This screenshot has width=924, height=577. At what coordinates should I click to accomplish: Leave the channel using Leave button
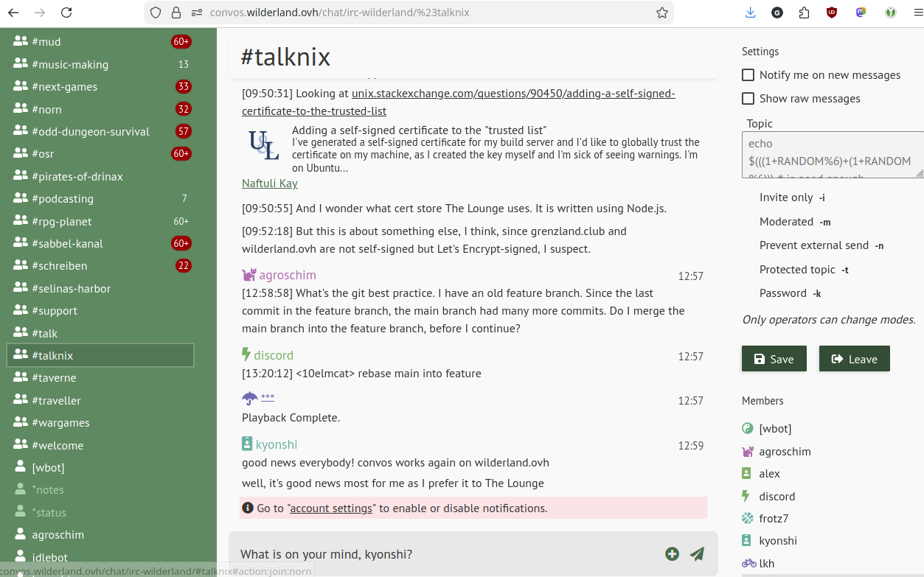[x=854, y=359]
